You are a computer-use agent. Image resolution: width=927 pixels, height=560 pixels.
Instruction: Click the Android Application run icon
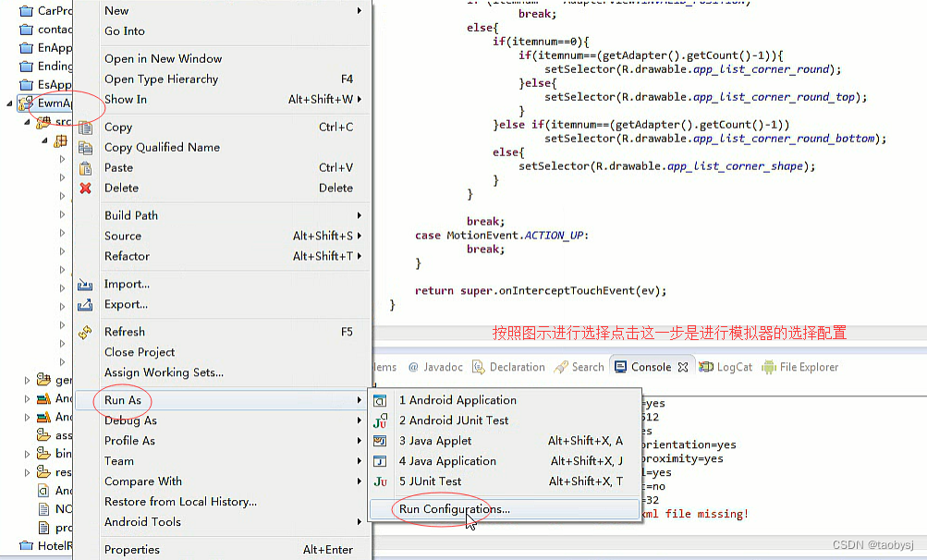(x=380, y=400)
